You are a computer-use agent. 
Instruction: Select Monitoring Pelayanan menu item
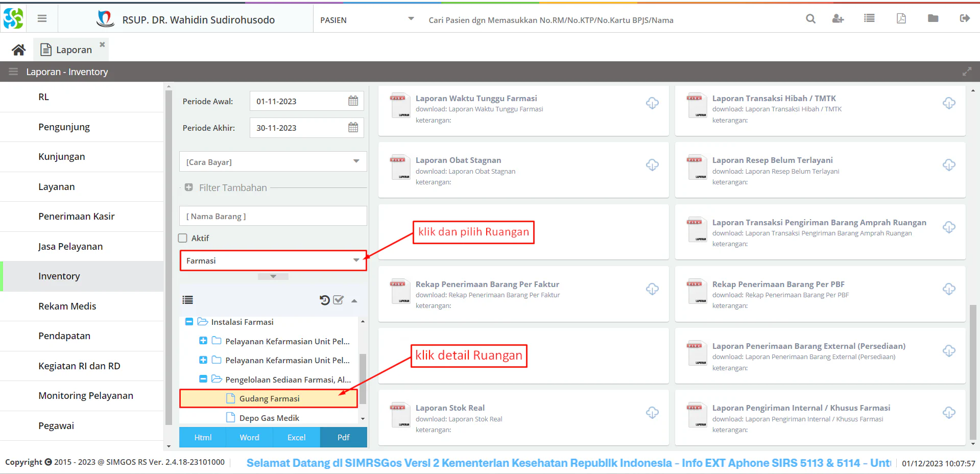click(82, 396)
